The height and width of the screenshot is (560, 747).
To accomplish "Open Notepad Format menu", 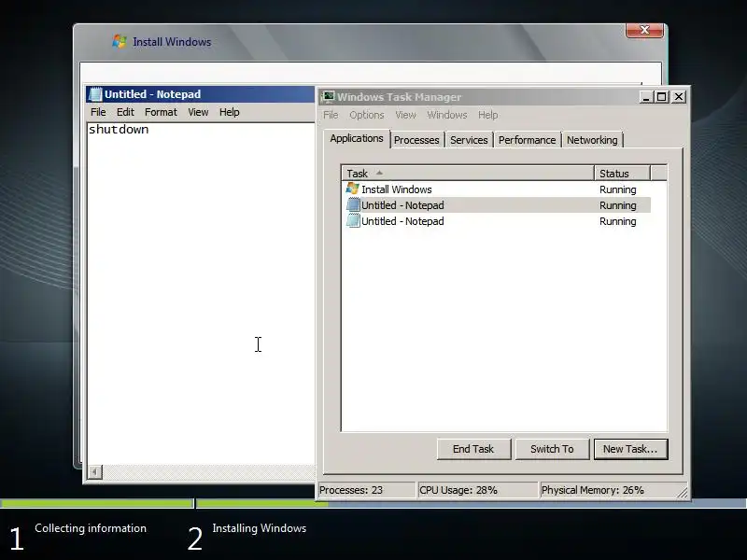I will point(161,112).
